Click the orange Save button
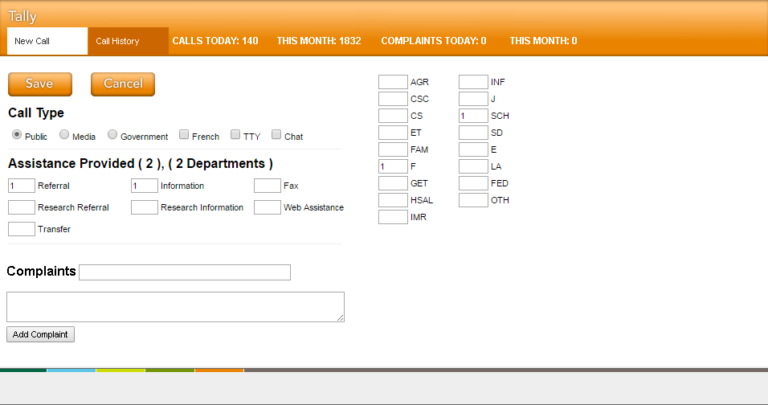Screen dimensions: 768x405 tap(40, 84)
